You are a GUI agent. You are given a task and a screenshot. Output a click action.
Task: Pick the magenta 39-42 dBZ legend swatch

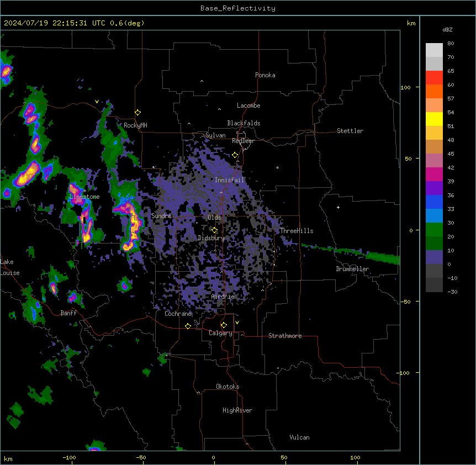tap(434, 174)
